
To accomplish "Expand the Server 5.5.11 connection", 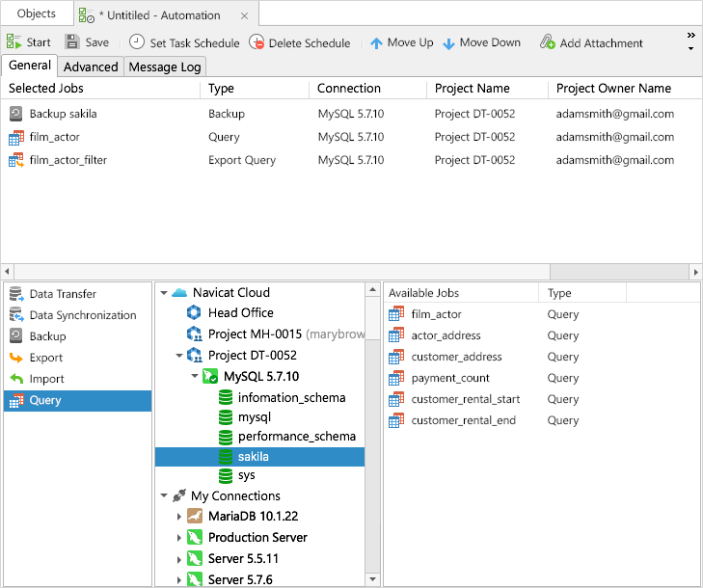I will point(179,559).
